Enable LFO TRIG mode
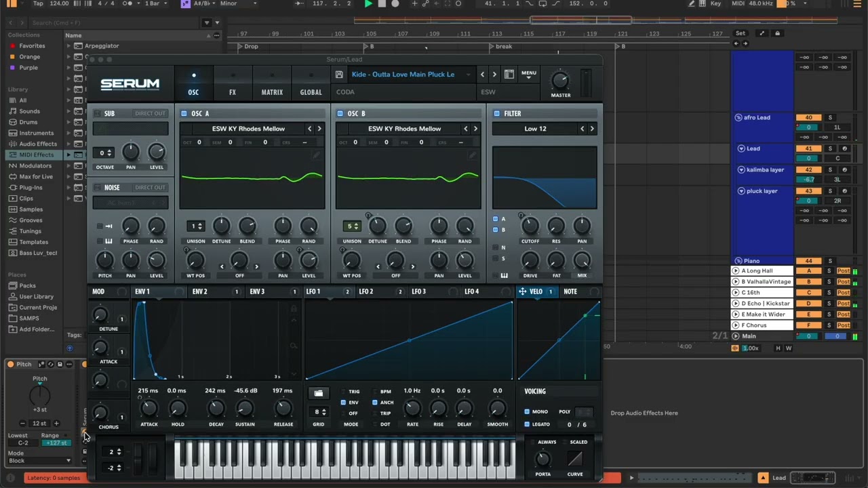The width and height of the screenshot is (868, 488). pyautogui.click(x=344, y=392)
